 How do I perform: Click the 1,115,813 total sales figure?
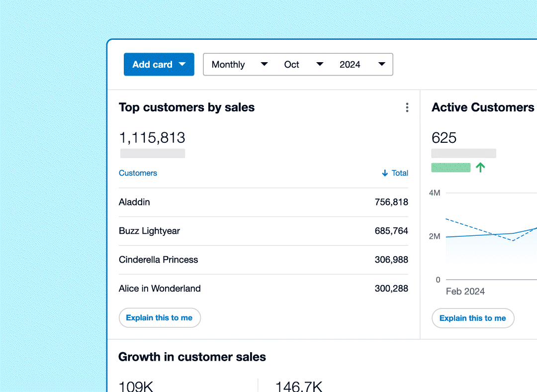tap(152, 138)
